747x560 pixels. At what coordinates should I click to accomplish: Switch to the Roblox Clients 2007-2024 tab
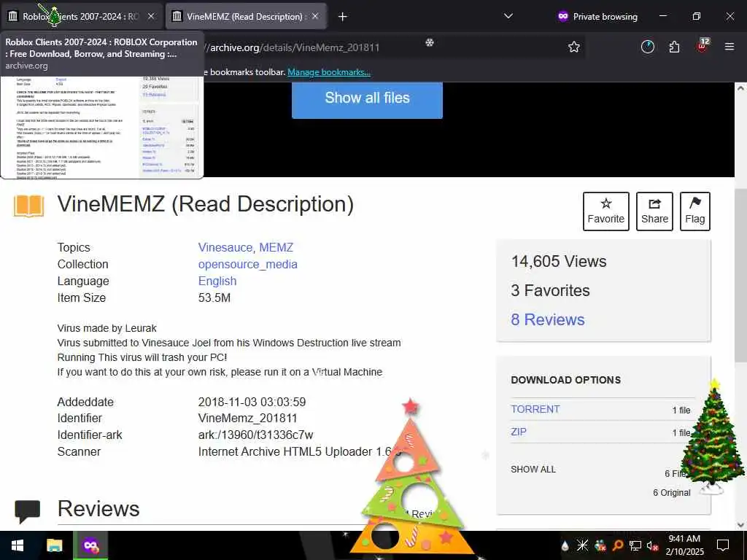point(81,16)
